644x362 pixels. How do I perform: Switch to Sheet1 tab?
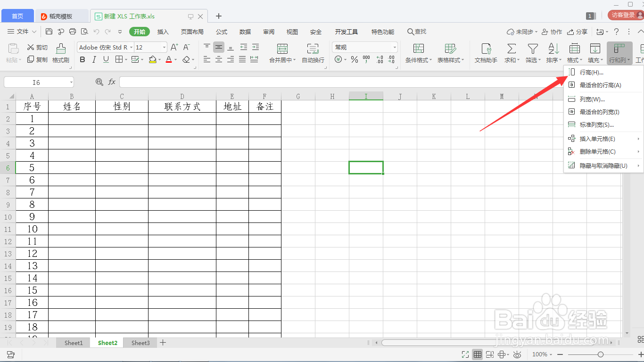[x=74, y=343]
